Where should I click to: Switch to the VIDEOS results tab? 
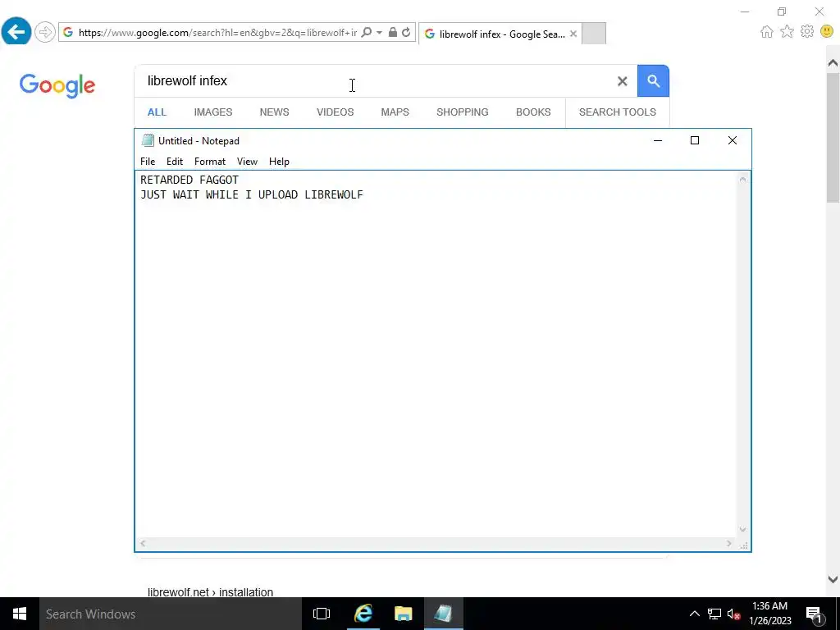(x=336, y=112)
